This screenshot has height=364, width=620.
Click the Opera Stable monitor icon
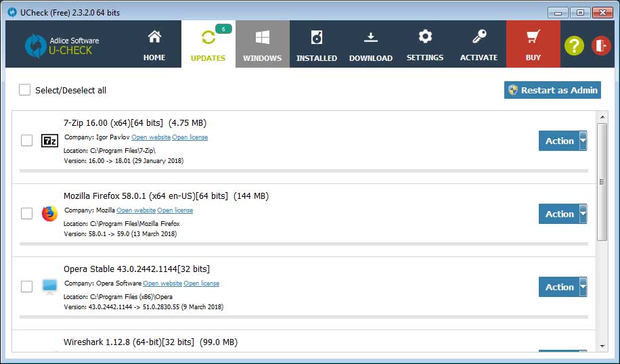point(50,287)
